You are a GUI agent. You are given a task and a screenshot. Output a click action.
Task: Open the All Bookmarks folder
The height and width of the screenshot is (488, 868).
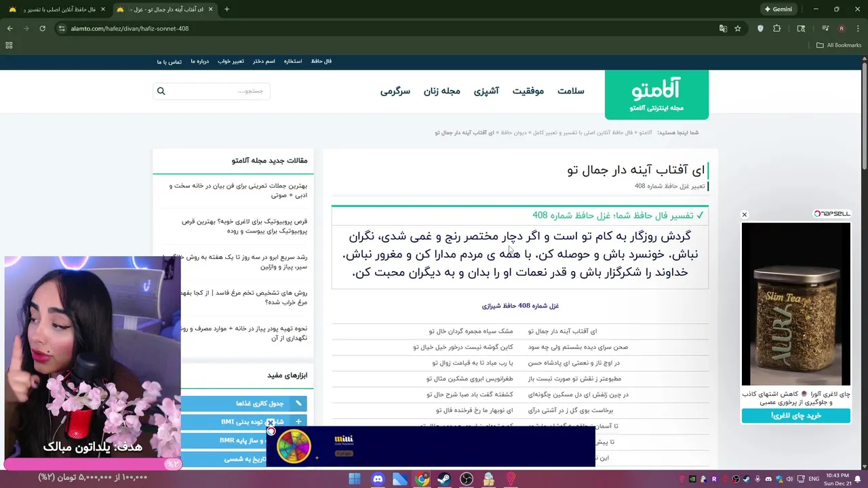coord(839,45)
